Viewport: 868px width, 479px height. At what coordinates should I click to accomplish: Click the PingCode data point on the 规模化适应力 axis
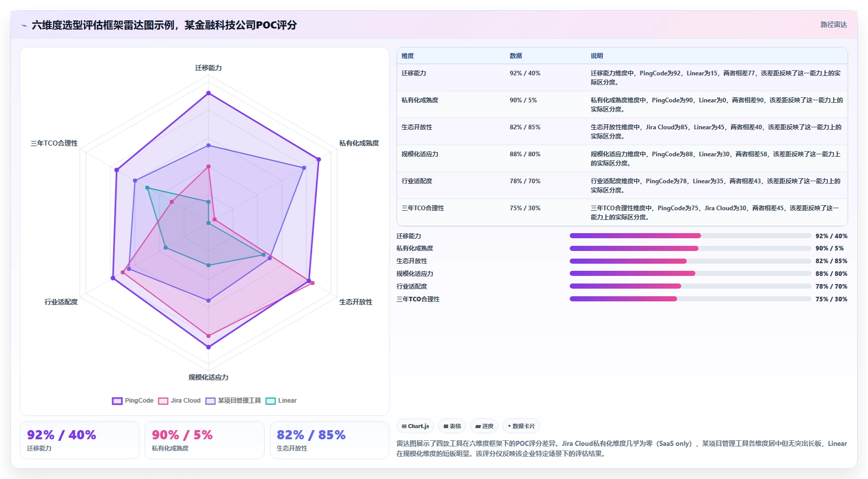tap(208, 347)
